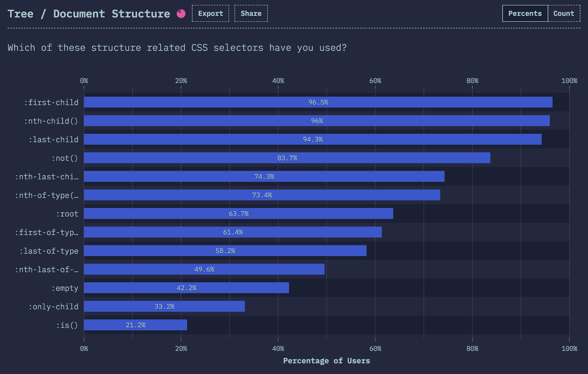Select the :not() bar showing 83.7%
This screenshot has height=374, width=588.
(x=287, y=158)
